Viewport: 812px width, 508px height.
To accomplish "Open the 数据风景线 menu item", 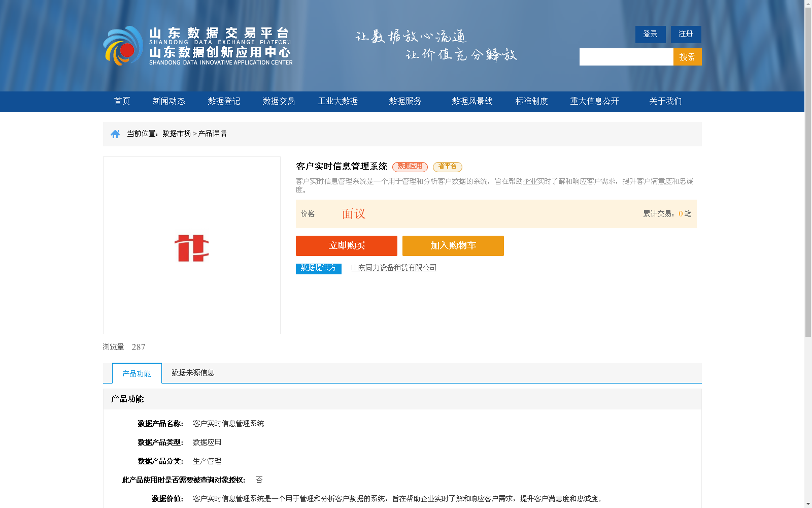I will (472, 101).
